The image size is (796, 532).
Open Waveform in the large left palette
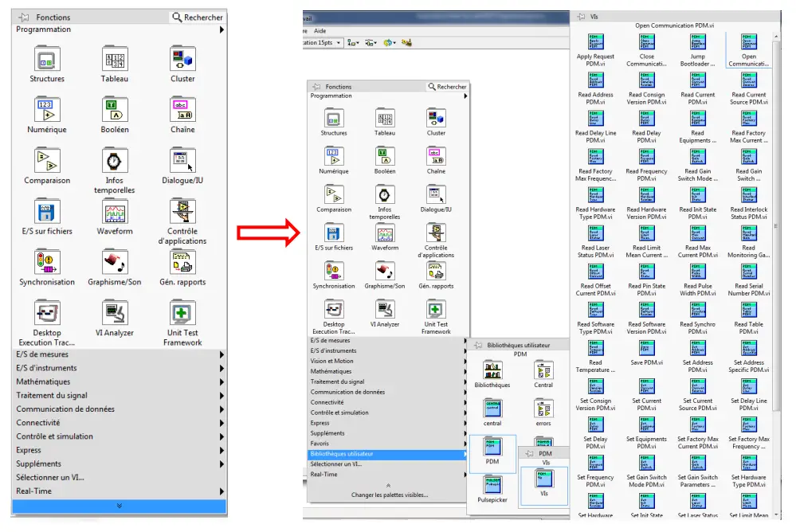pos(115,211)
